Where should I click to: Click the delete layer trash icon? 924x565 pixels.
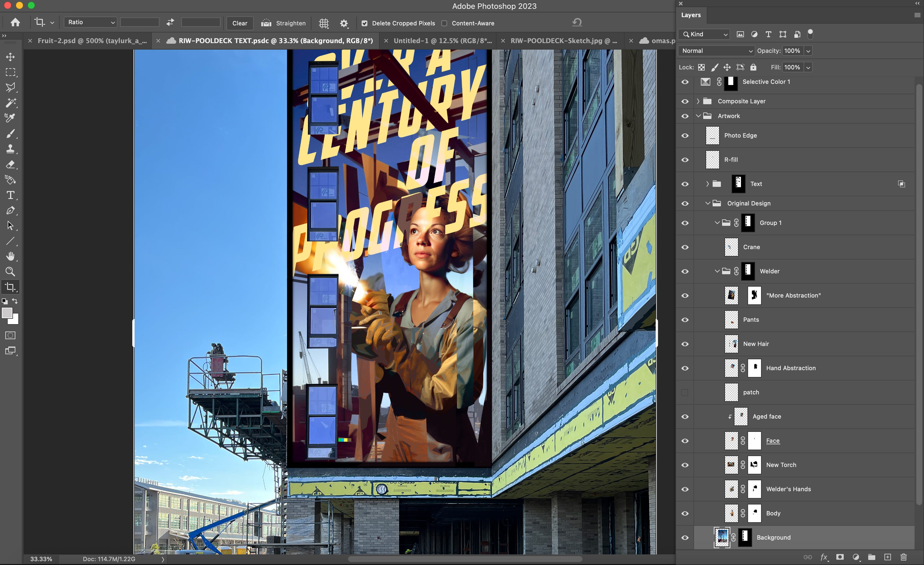point(903,557)
